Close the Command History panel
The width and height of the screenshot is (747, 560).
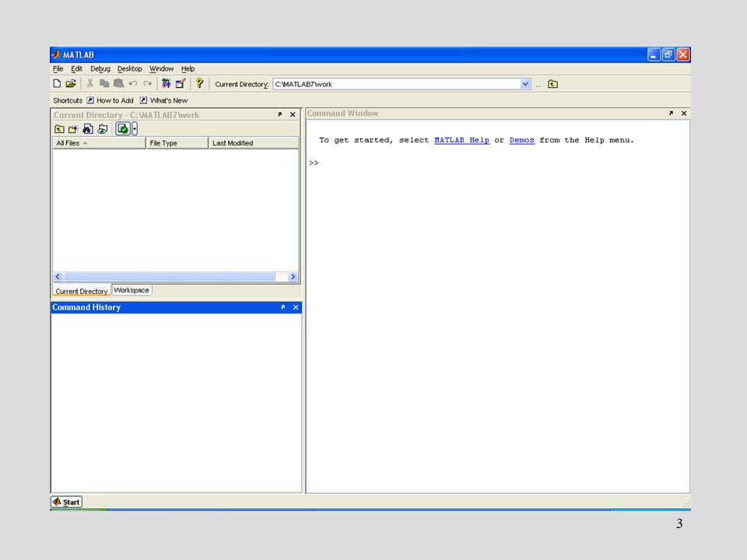(x=296, y=307)
